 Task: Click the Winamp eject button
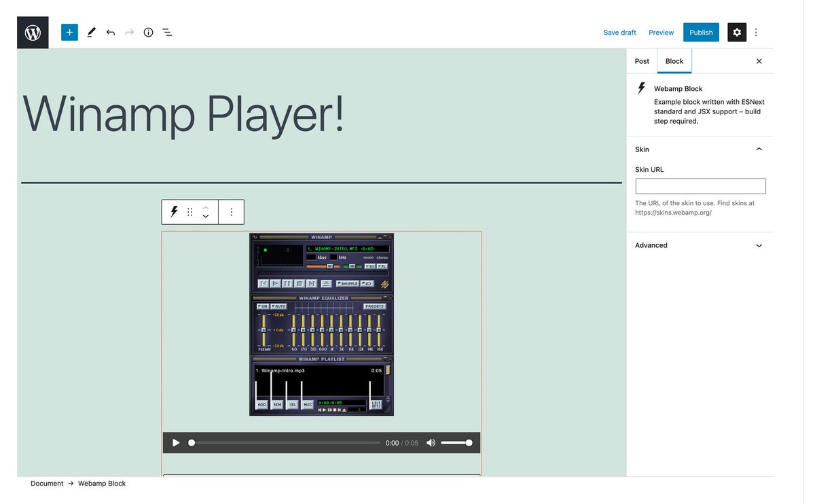click(326, 283)
